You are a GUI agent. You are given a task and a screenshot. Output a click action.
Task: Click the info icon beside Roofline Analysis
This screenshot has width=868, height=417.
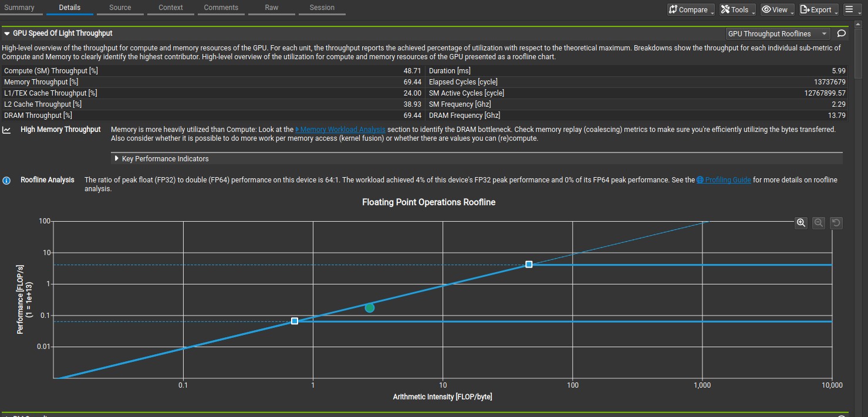pos(6,181)
